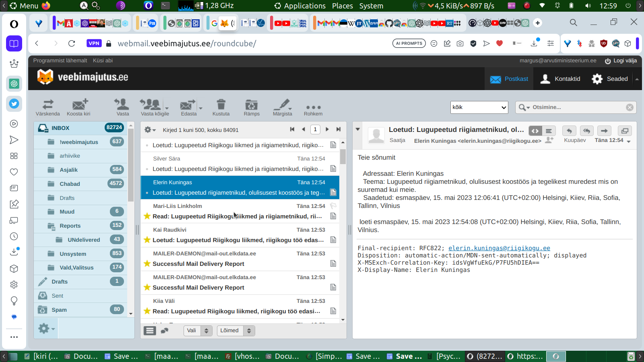Click the page number field in pagination

(315, 130)
